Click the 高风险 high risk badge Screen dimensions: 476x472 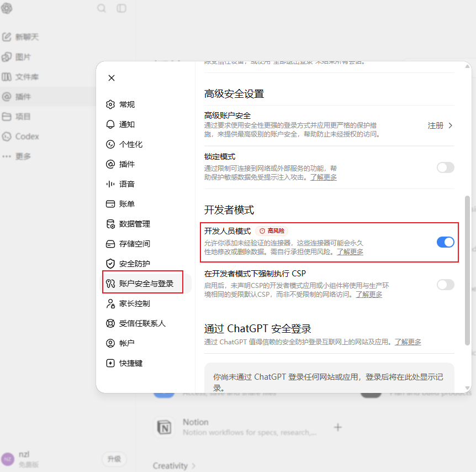click(272, 231)
